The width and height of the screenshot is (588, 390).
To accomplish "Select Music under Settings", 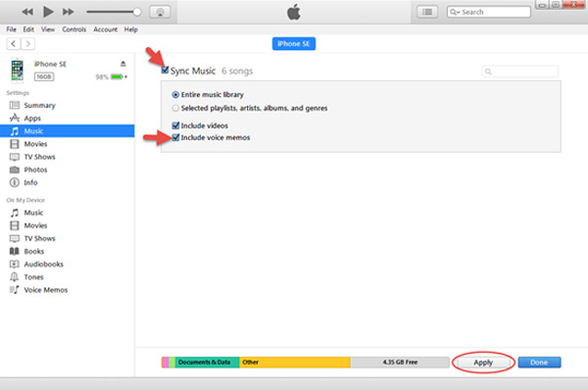I will 68,131.
